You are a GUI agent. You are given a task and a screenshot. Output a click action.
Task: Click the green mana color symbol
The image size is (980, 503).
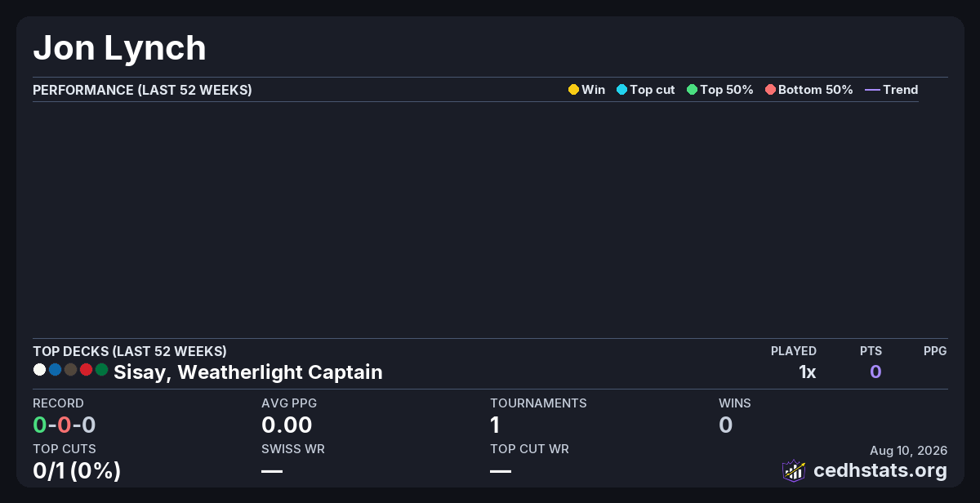point(101,370)
